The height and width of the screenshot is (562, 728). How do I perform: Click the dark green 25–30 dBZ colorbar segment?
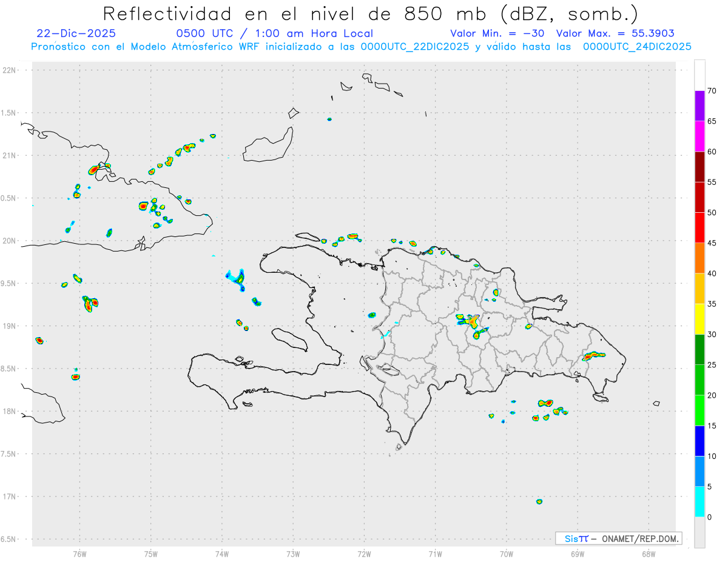699,350
